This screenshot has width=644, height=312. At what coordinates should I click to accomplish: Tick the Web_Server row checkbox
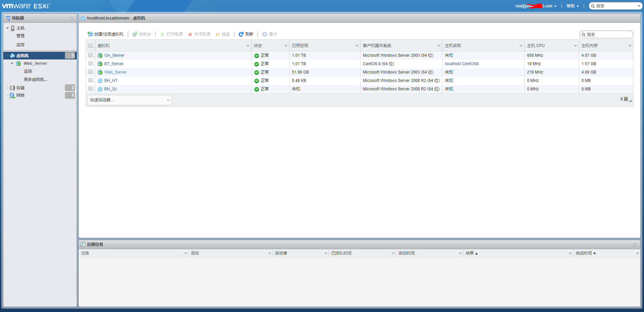point(90,72)
